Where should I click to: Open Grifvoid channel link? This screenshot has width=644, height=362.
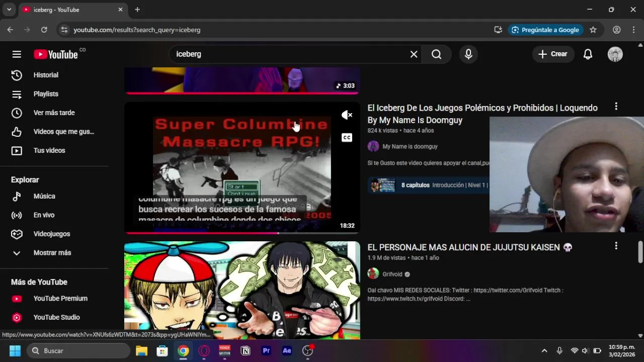click(392, 275)
